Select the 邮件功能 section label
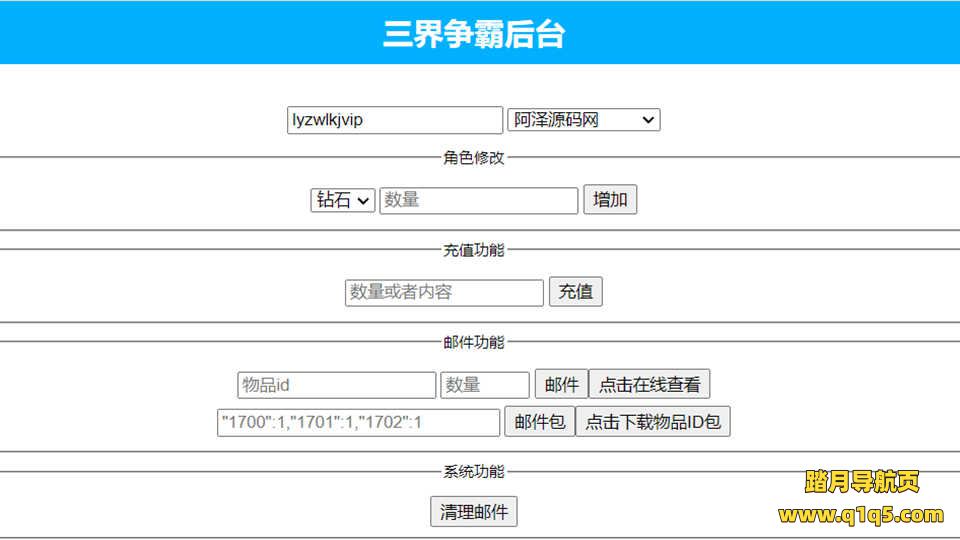Image resolution: width=960 pixels, height=540 pixels. click(x=474, y=342)
